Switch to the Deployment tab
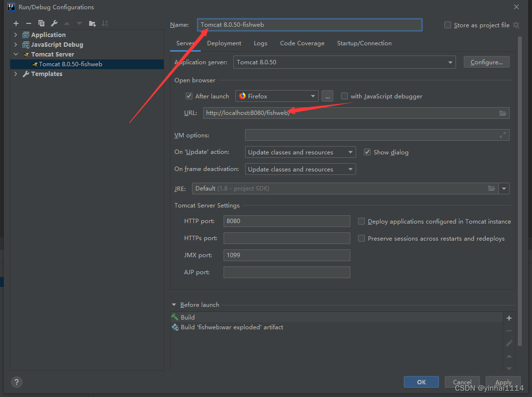Screen dimensions: 532x397 pos(224,43)
